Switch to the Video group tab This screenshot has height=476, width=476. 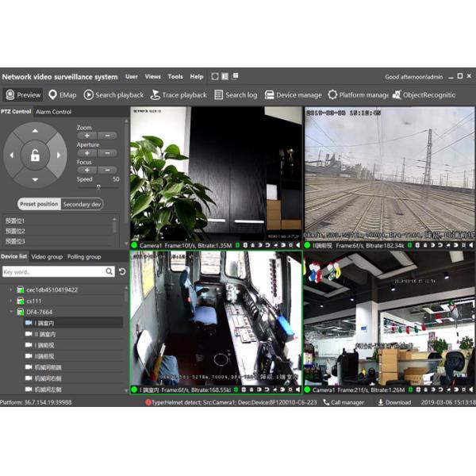(x=47, y=257)
